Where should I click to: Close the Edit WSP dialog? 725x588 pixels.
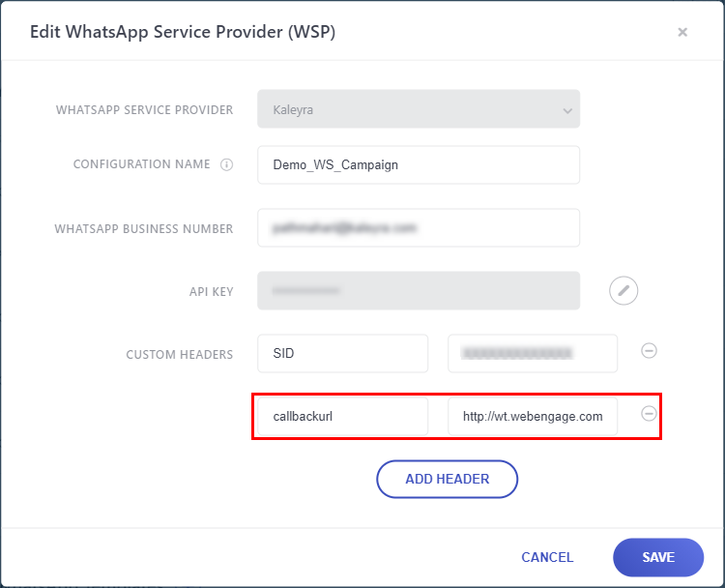point(682,32)
